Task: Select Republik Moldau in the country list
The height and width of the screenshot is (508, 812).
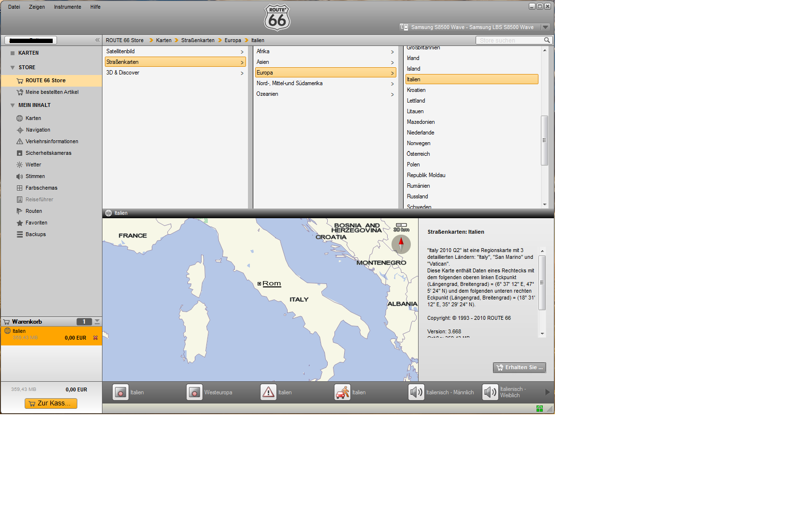Action: point(472,175)
